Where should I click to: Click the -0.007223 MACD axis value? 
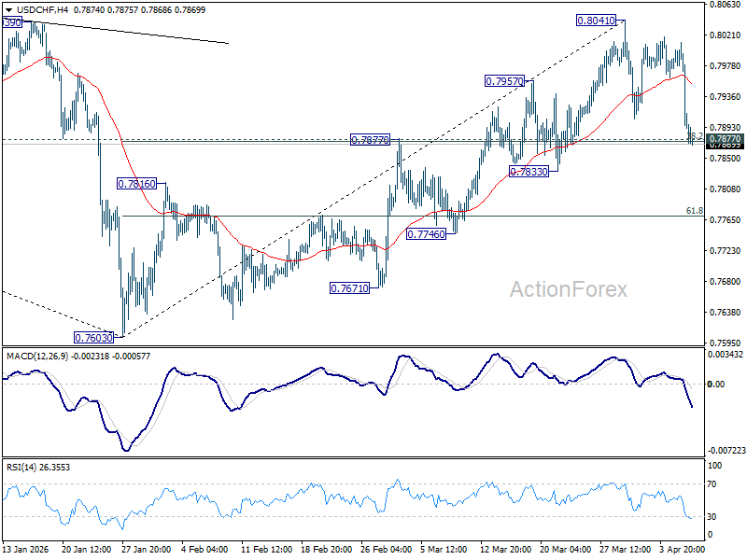[x=726, y=451]
